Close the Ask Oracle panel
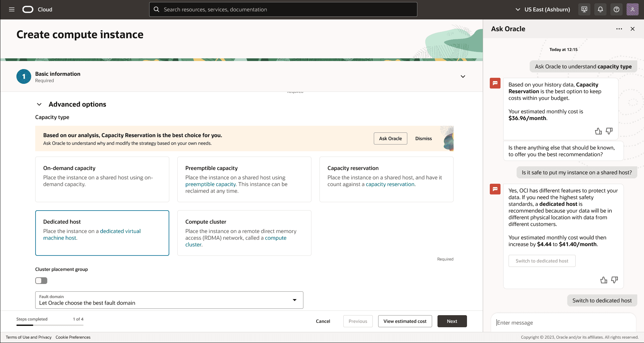Viewport: 644px width, 343px height. pos(633,29)
